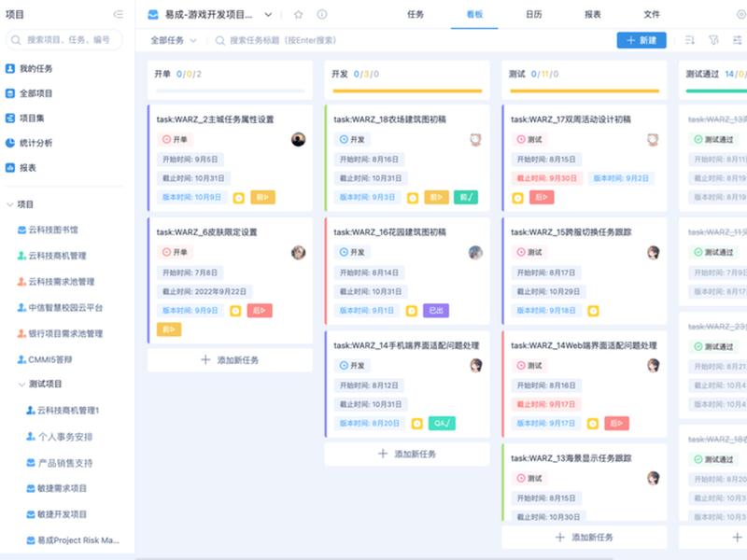Switch to the 任务 tab
The width and height of the screenshot is (747, 560).
(x=415, y=14)
